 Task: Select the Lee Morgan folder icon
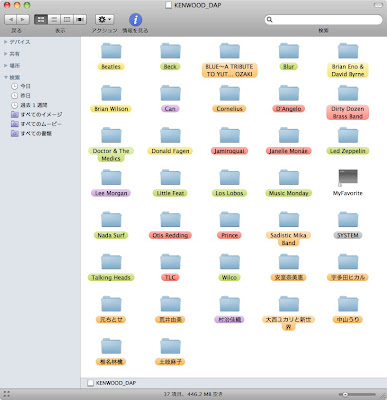point(111,177)
